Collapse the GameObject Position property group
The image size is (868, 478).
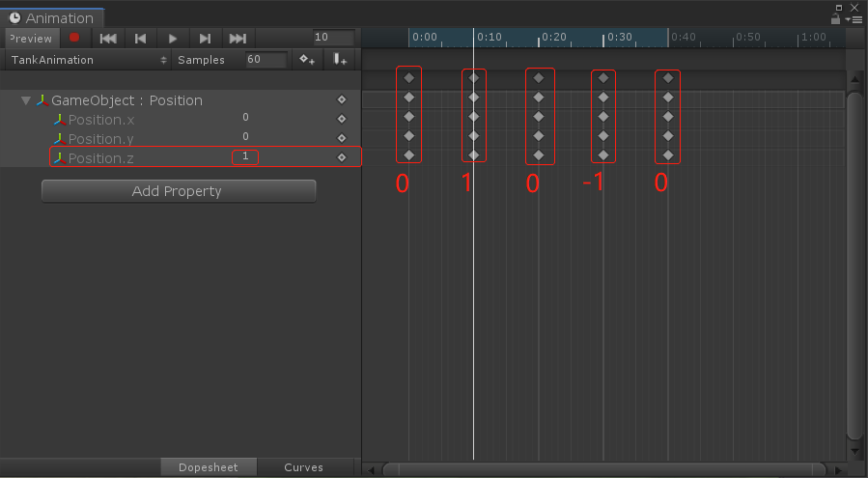point(25,100)
